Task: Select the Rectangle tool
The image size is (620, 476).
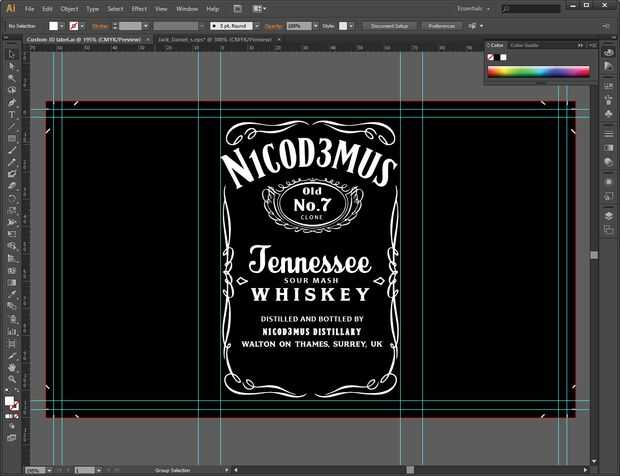Action: (12, 138)
